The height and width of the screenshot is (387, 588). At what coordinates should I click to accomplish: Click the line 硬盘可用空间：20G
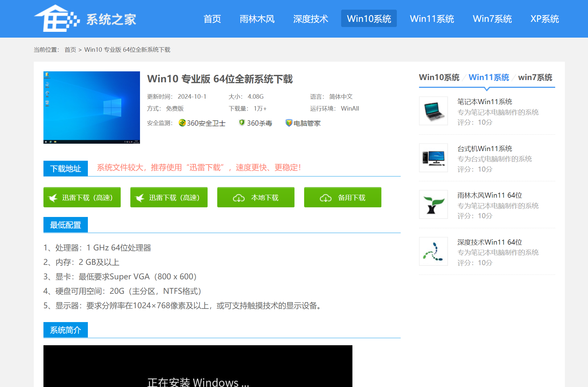click(x=123, y=291)
